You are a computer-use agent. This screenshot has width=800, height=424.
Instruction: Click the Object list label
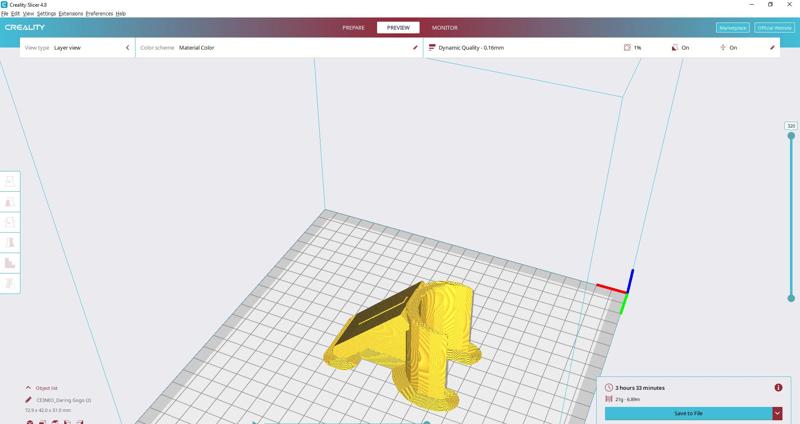(46, 388)
